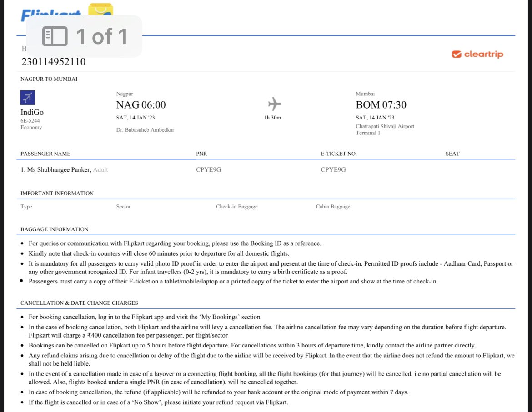Tap the sidebar page thumbnails icon
532x412 pixels.
55,36
